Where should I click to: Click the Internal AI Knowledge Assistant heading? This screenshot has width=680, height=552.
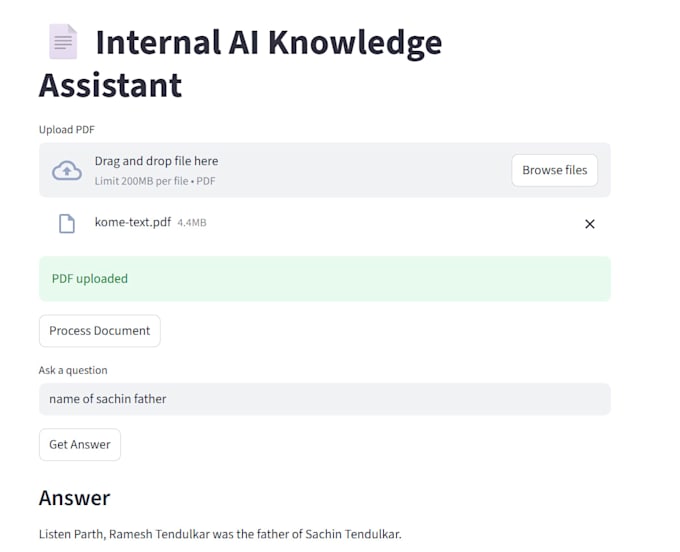point(241,63)
